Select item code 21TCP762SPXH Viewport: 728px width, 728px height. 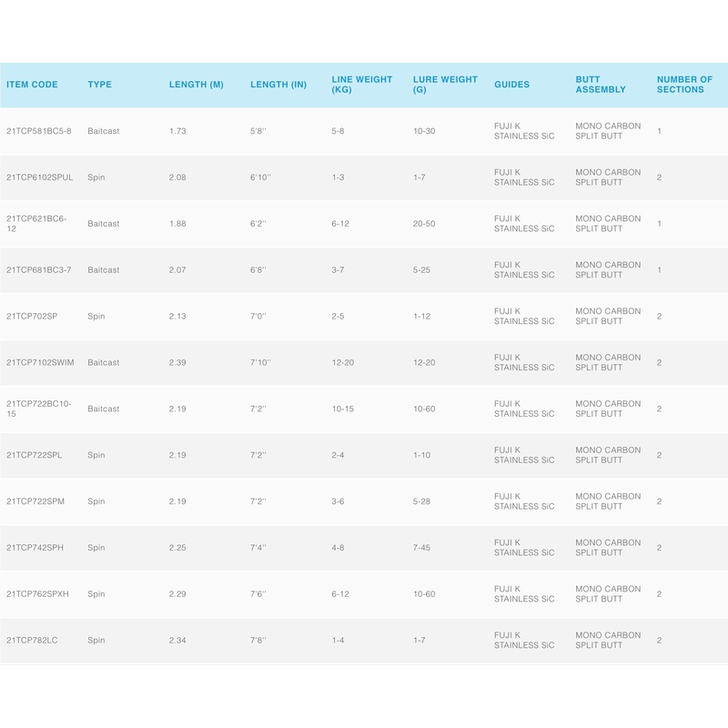point(36,594)
